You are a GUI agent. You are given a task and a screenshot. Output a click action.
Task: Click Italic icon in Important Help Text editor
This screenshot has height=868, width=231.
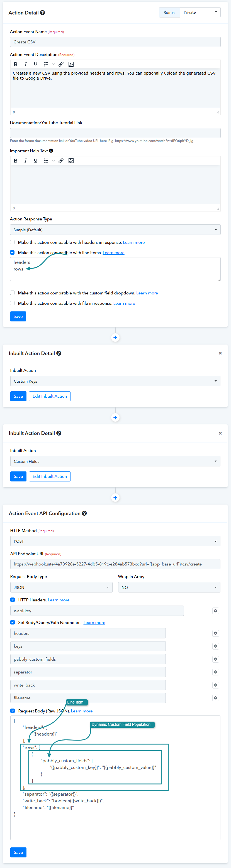coord(26,161)
